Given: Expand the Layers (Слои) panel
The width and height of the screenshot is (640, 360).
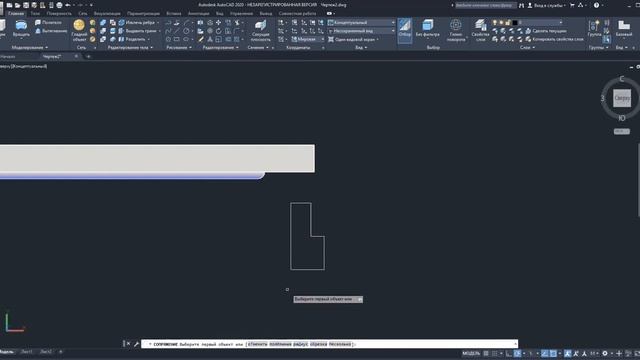Looking at the screenshot, I should pos(527,48).
